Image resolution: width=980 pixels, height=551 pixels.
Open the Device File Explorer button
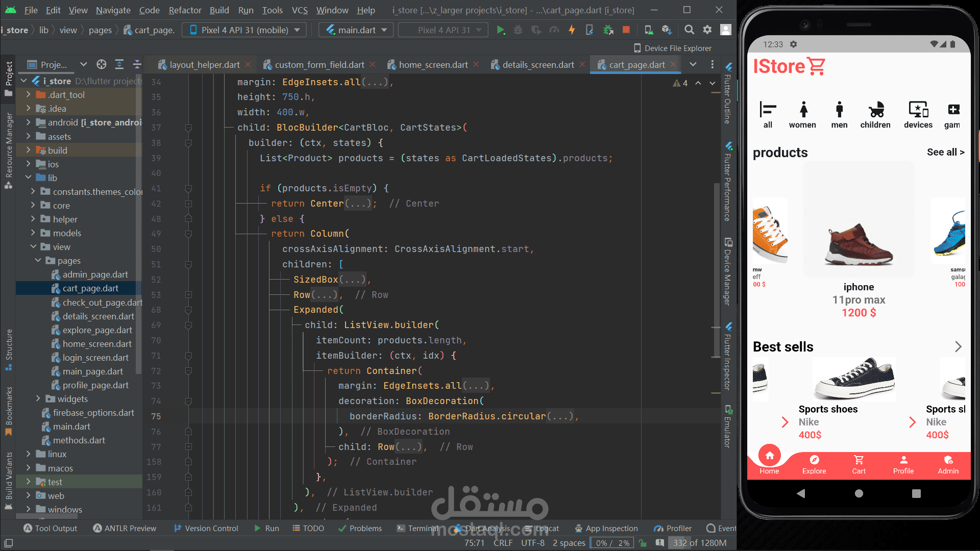pos(673,48)
